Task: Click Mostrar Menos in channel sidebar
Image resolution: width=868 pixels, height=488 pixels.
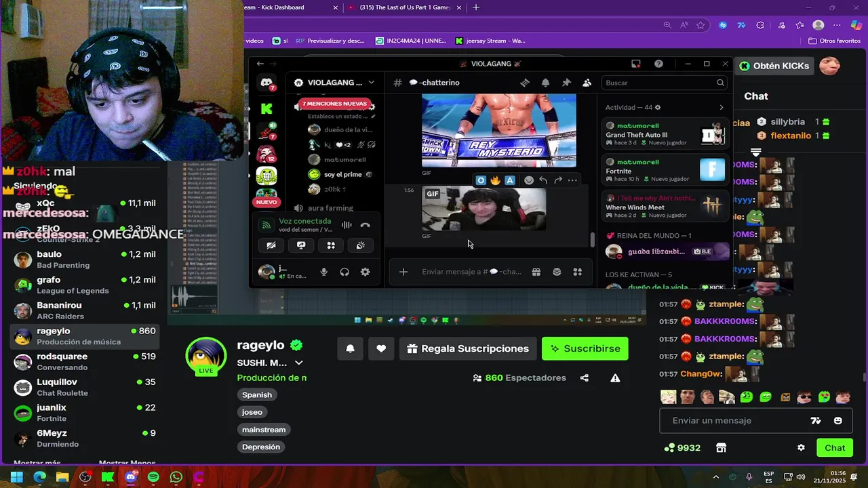Action: pyautogui.click(x=127, y=463)
